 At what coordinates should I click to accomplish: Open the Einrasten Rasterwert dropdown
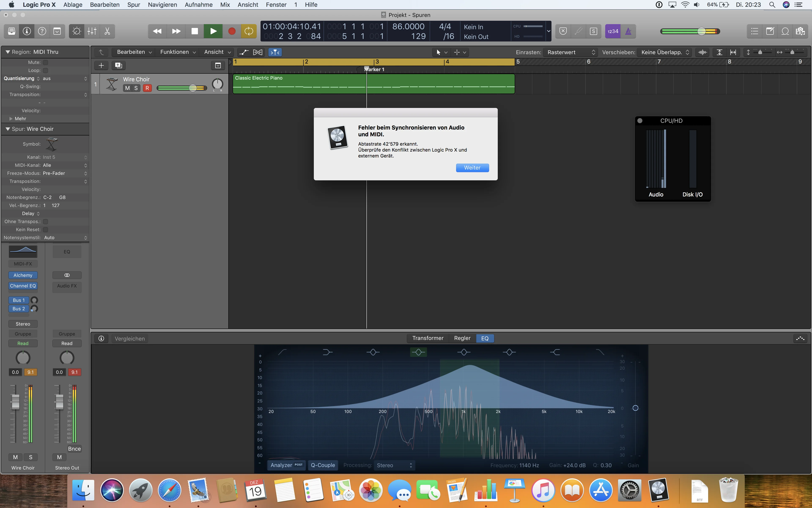coord(571,52)
